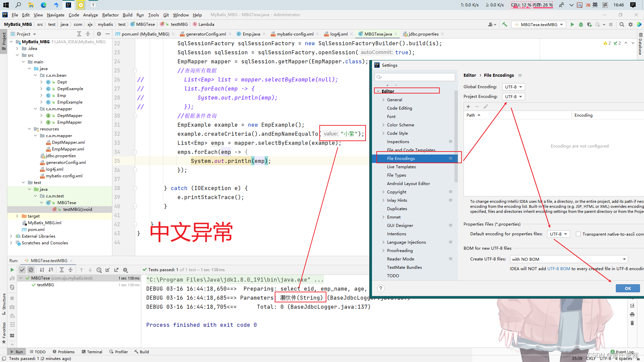The width and height of the screenshot is (644, 362).
Task: Toggle Show Passed tests checkmark button
Action: (22, 270)
